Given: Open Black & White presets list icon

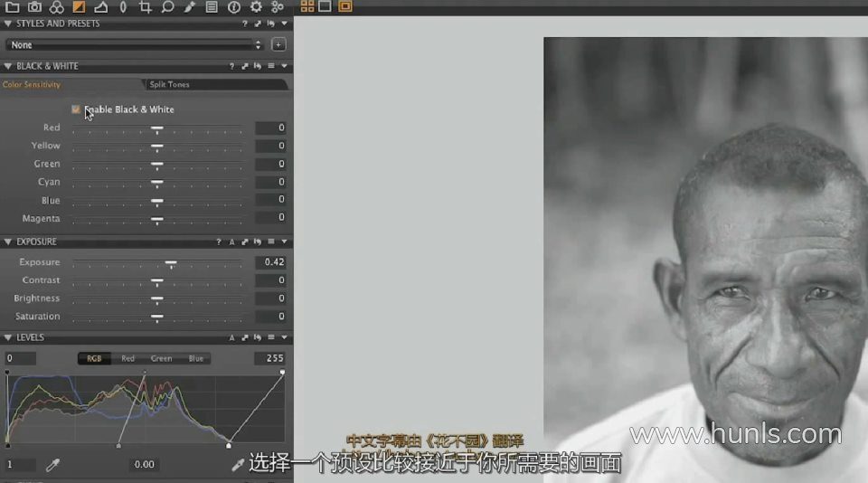Looking at the screenshot, I should (x=271, y=66).
